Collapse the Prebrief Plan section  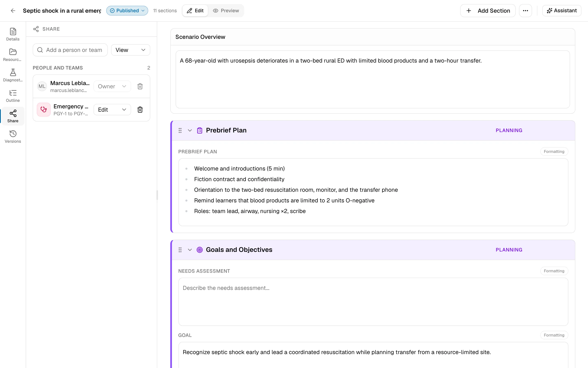point(190,130)
